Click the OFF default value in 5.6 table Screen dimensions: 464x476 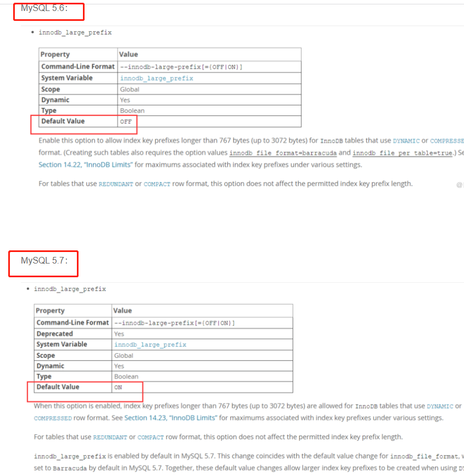pos(126,122)
